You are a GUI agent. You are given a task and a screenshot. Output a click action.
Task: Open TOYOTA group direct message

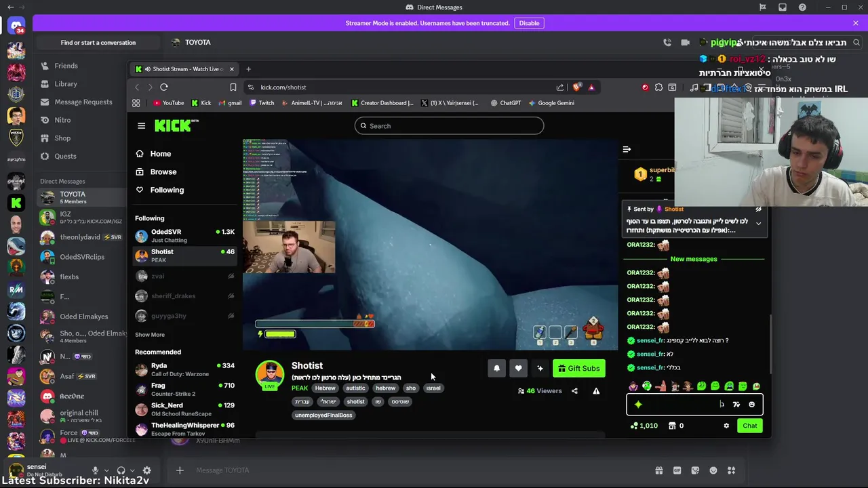[x=81, y=197]
